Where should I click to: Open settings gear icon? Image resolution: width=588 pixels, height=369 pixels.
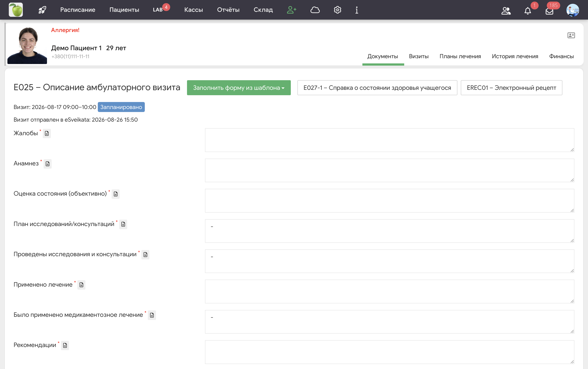tap(337, 10)
